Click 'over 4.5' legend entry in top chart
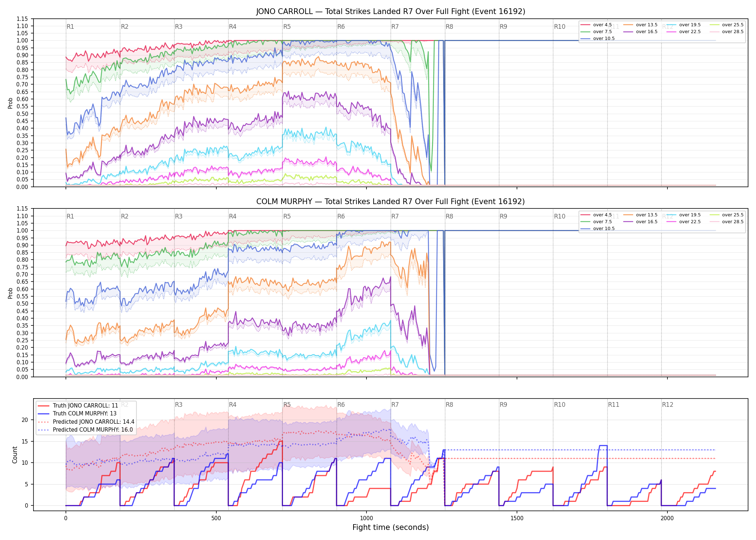 [596, 25]
